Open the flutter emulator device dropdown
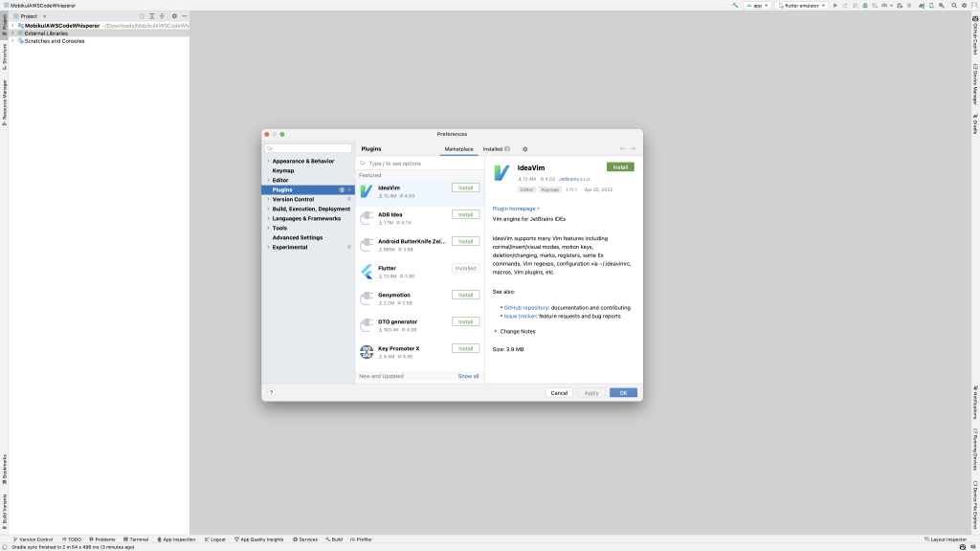The height and width of the screenshot is (551, 980). click(802, 6)
